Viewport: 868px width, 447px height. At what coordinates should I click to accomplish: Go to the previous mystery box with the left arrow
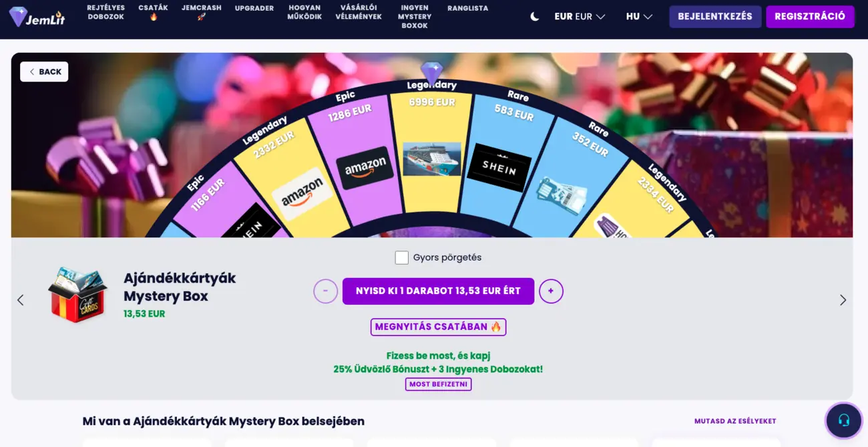click(x=21, y=300)
